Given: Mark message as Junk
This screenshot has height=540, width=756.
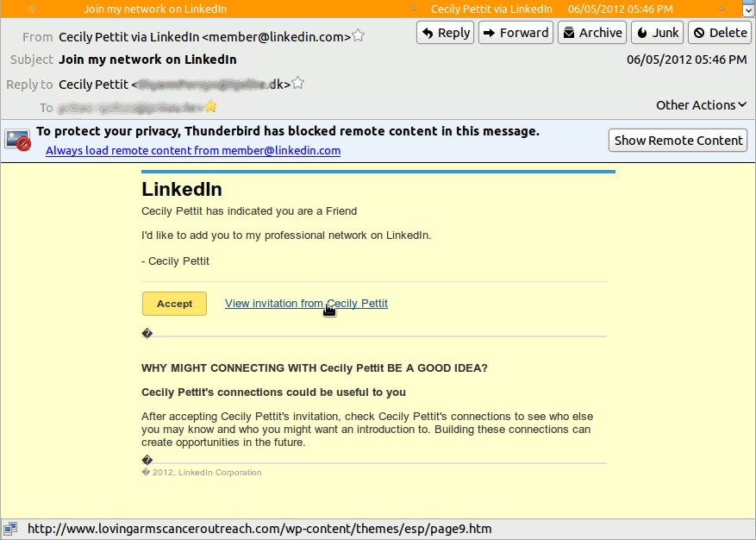Looking at the screenshot, I should click(x=657, y=33).
